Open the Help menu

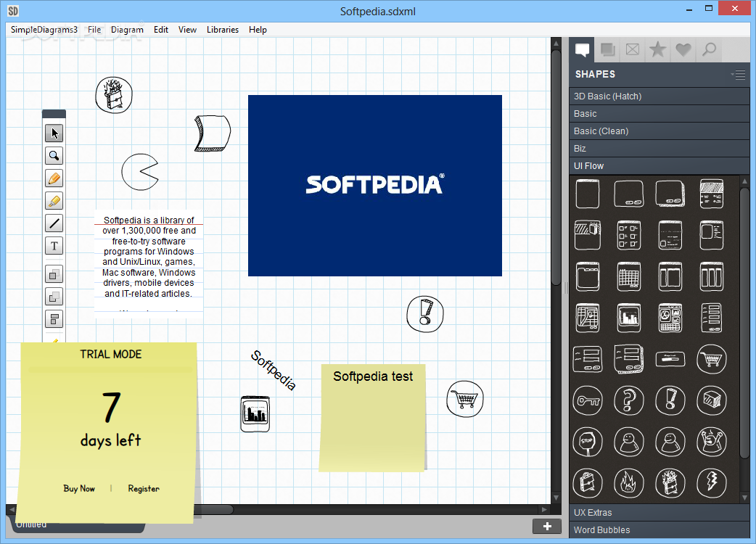258,30
